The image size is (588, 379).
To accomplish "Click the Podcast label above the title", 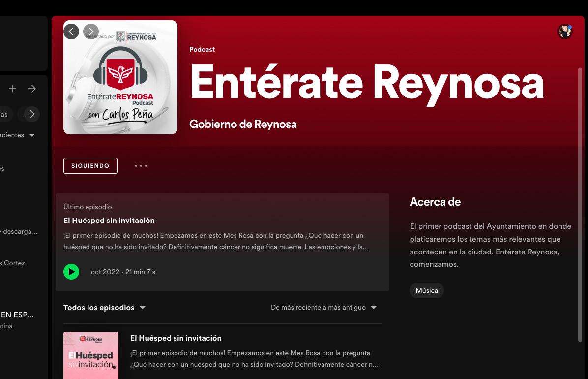I will tap(202, 49).
